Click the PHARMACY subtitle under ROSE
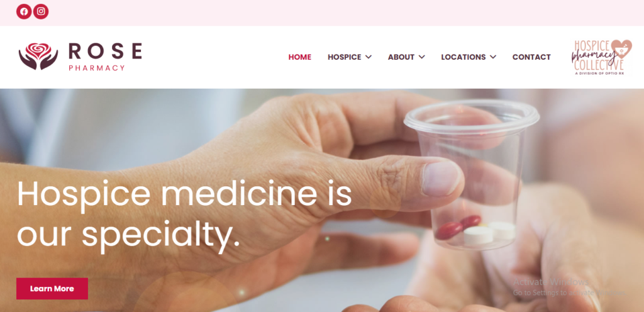Viewport: 644px width, 312px height. click(x=96, y=68)
